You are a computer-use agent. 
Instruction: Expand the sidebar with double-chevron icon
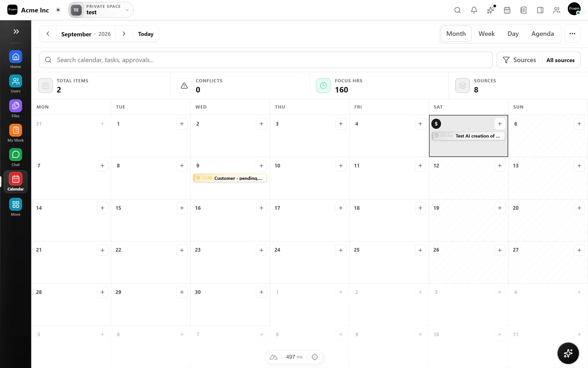16,32
